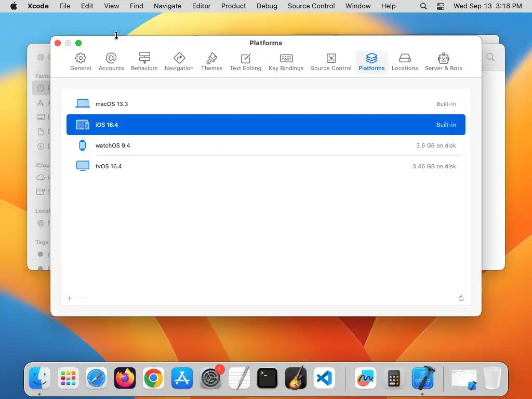Select the tvOS 16.4 platform row
The image size is (532, 399).
point(266,166)
